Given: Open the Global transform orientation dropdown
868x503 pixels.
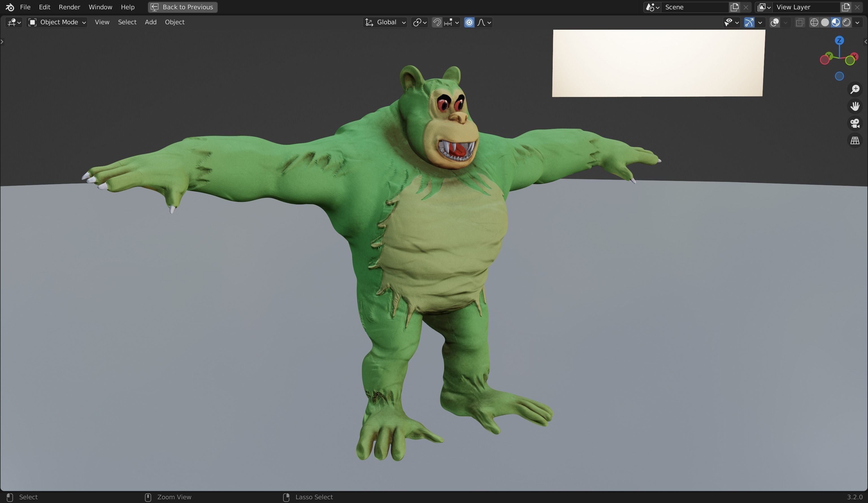Looking at the screenshot, I should click(x=385, y=22).
